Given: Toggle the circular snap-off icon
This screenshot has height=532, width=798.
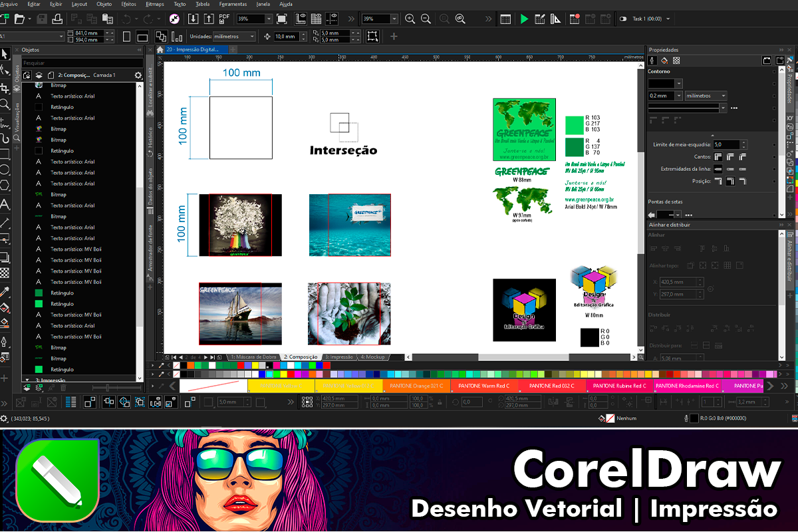Looking at the screenshot, I should 174,19.
